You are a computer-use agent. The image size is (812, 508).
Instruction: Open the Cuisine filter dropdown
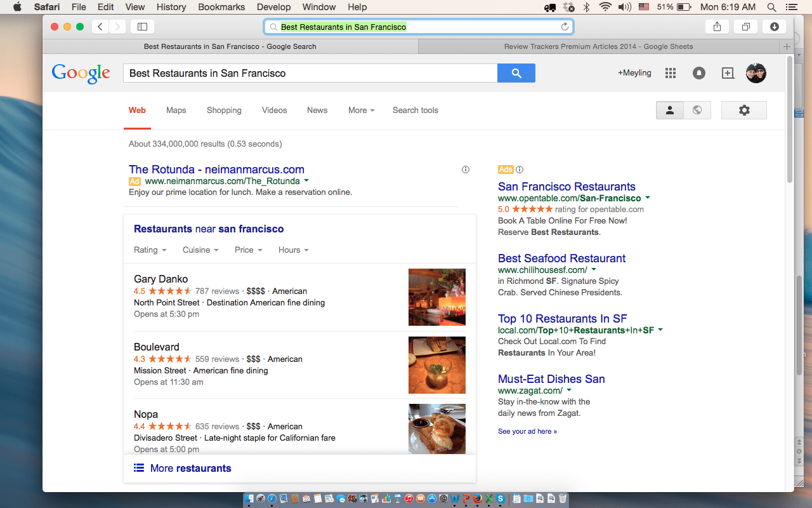200,250
